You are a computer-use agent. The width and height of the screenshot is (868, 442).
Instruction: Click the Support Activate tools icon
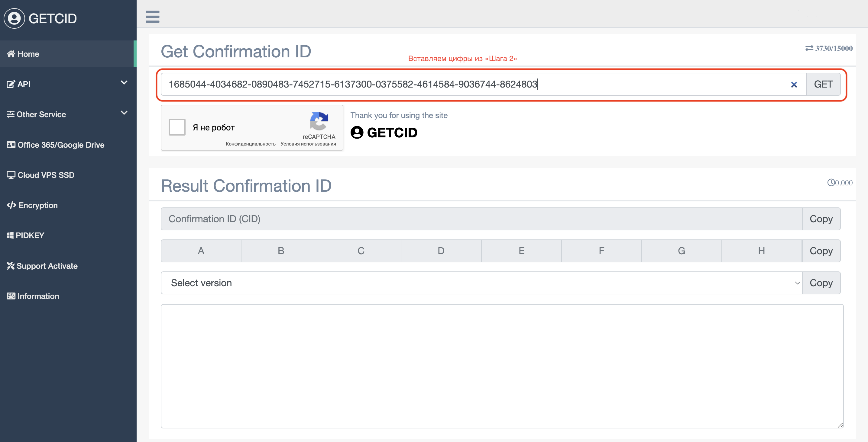pyautogui.click(x=11, y=266)
